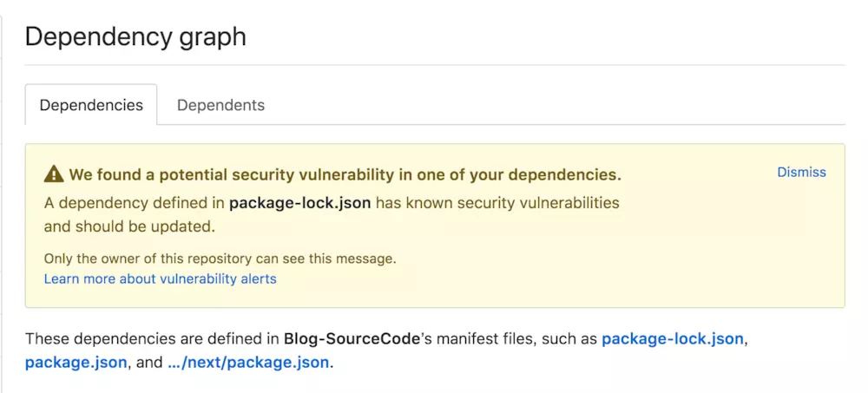Screen dimensions: 868x393
Task: Open Learn more about vulnerability alerts link
Action: pos(160,278)
